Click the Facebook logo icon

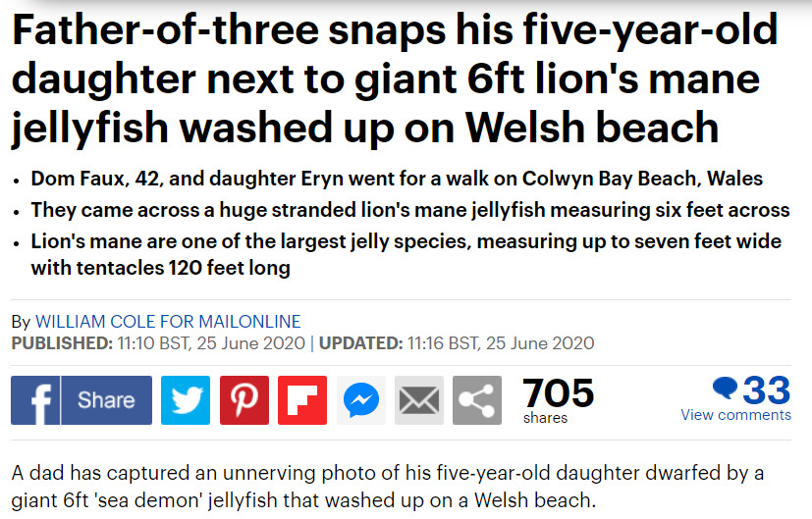pos(35,400)
